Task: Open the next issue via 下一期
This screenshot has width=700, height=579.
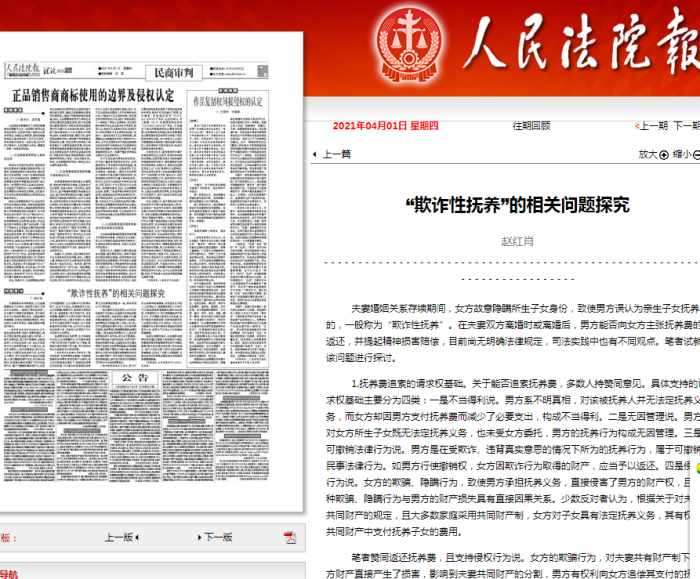Action: pyautogui.click(x=687, y=126)
